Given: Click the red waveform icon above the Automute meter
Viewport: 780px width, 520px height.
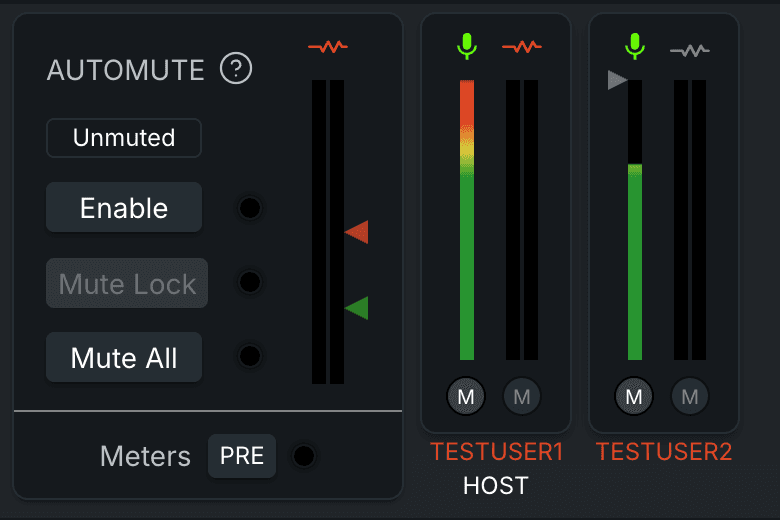Looking at the screenshot, I should [328, 47].
